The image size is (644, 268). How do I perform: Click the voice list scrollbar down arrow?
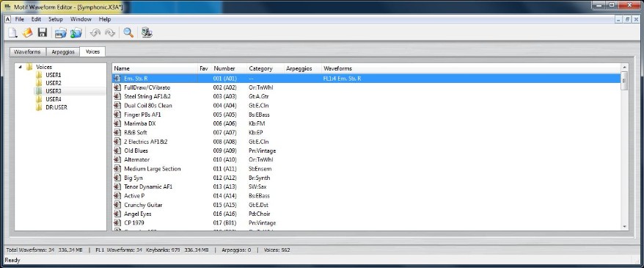click(624, 226)
